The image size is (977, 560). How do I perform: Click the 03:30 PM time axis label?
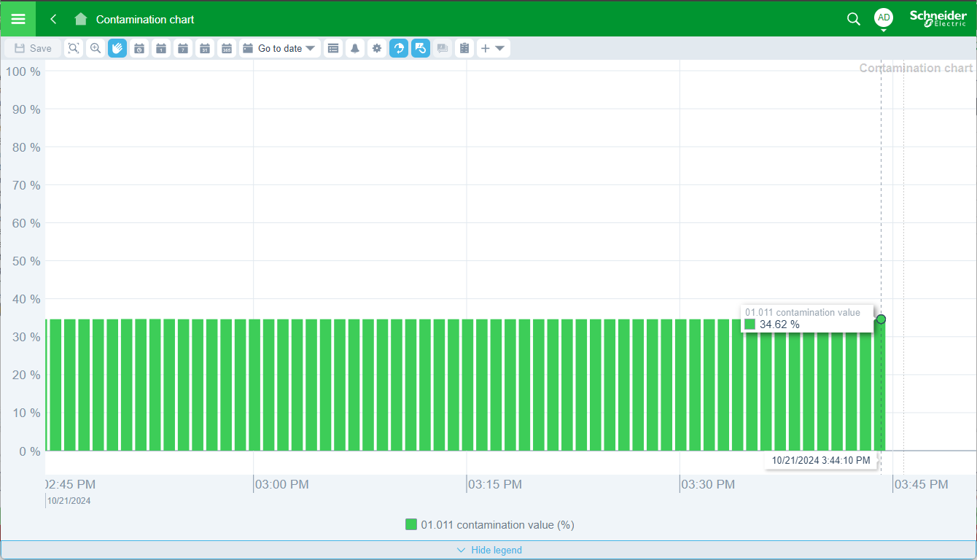tap(708, 484)
